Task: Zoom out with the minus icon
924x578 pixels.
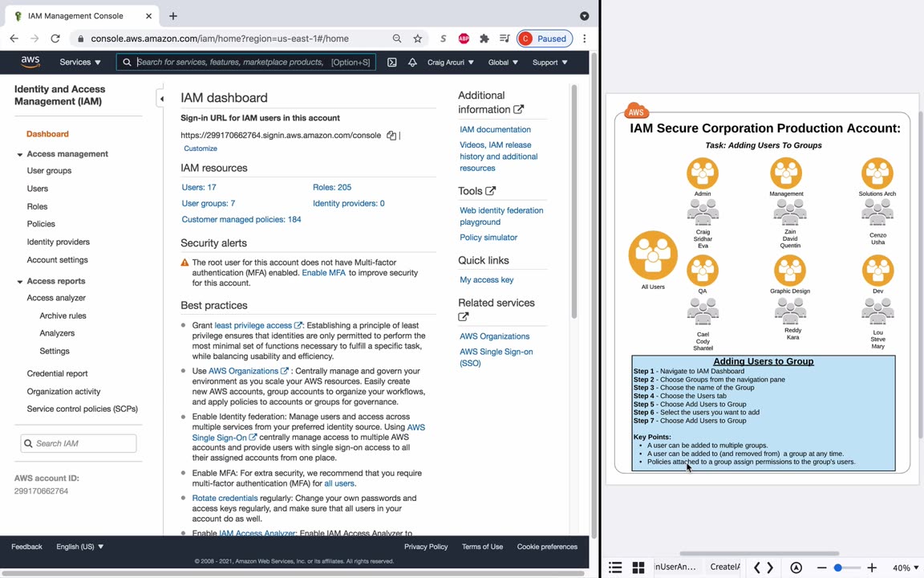Action: [x=821, y=568]
